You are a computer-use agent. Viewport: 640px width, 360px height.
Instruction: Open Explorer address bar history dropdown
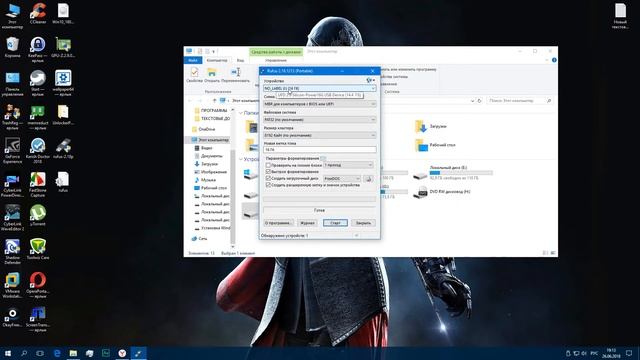[473, 100]
